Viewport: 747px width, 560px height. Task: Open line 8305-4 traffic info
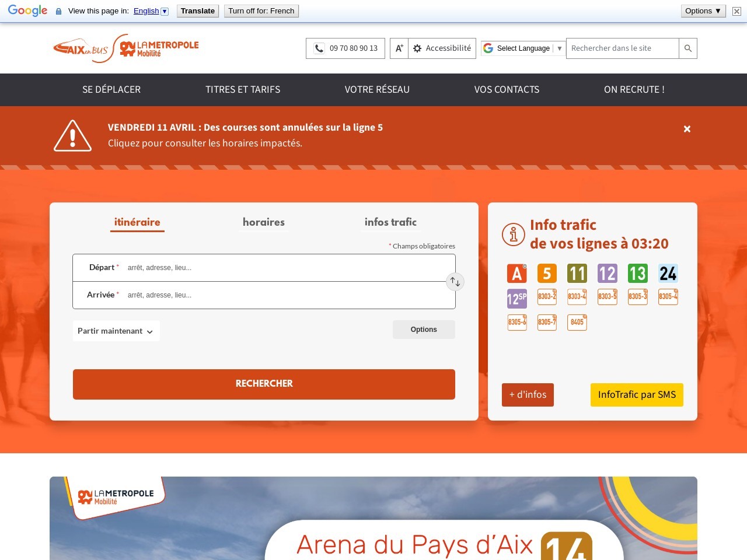tap(668, 297)
